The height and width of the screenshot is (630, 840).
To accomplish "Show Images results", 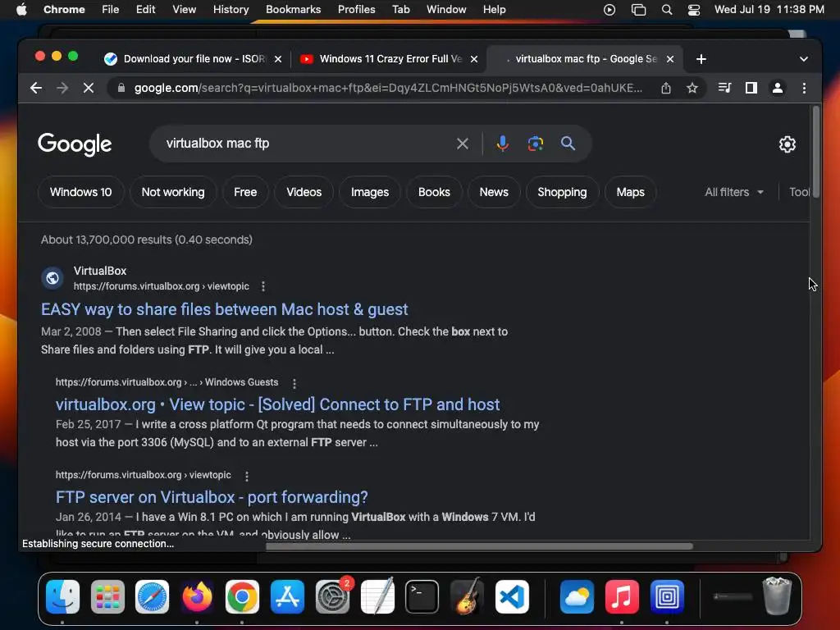I will (370, 192).
